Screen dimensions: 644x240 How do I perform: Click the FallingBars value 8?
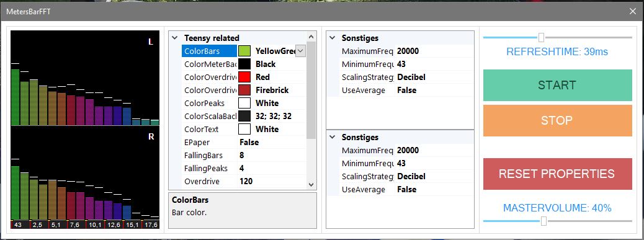[x=242, y=156]
